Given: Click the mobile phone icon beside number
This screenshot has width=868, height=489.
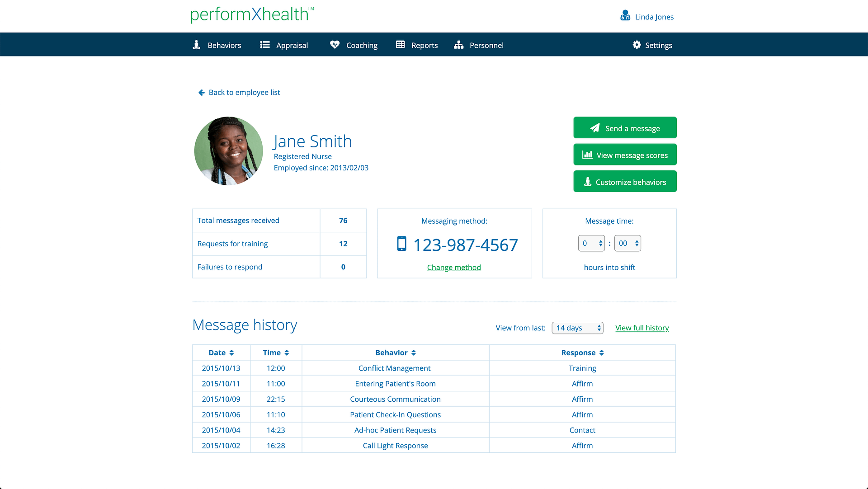Looking at the screenshot, I should 401,244.
